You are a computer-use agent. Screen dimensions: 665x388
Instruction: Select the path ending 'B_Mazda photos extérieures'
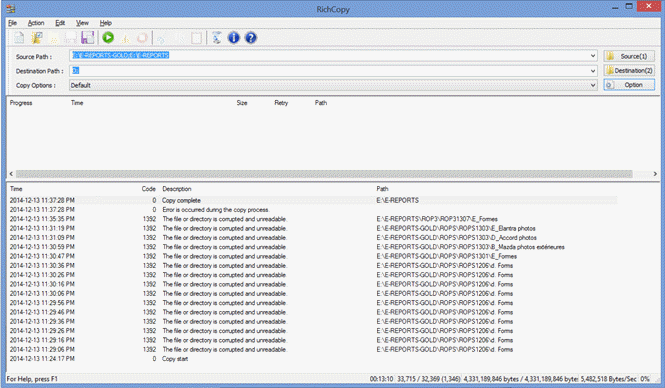click(470, 247)
